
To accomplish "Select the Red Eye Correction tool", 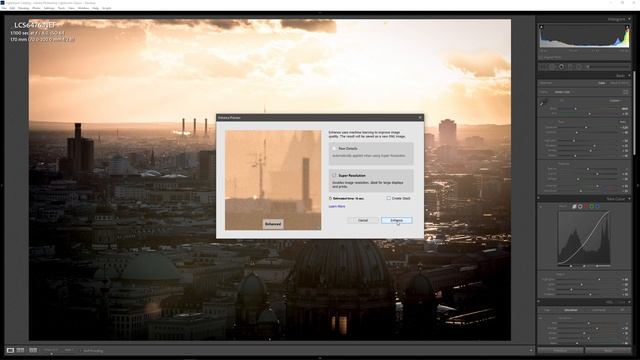I will (562, 67).
